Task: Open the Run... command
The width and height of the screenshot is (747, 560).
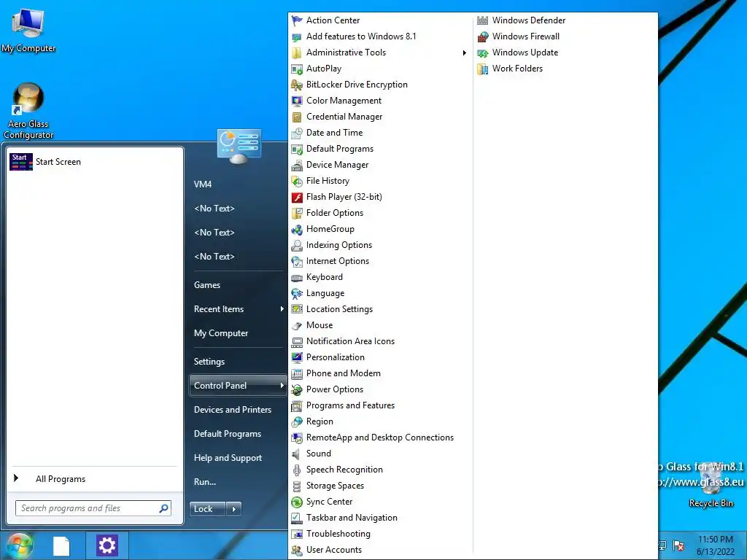Action: tap(237, 482)
